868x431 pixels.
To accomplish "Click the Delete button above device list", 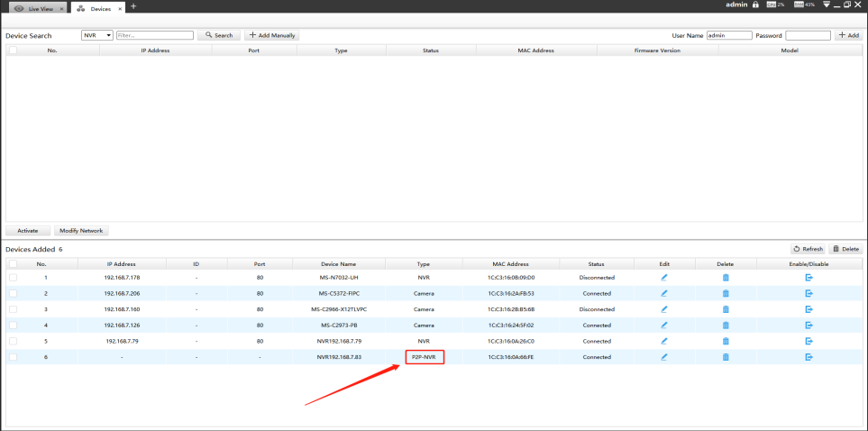I will tap(845, 249).
